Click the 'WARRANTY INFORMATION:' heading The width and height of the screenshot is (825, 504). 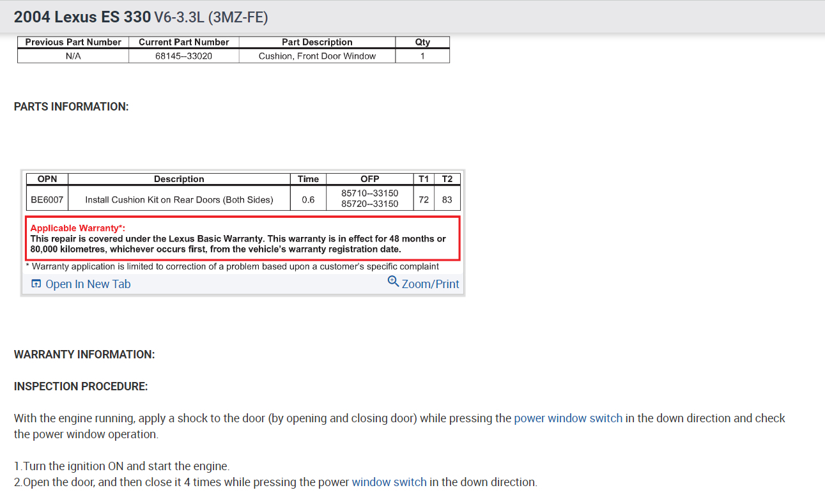coord(84,355)
